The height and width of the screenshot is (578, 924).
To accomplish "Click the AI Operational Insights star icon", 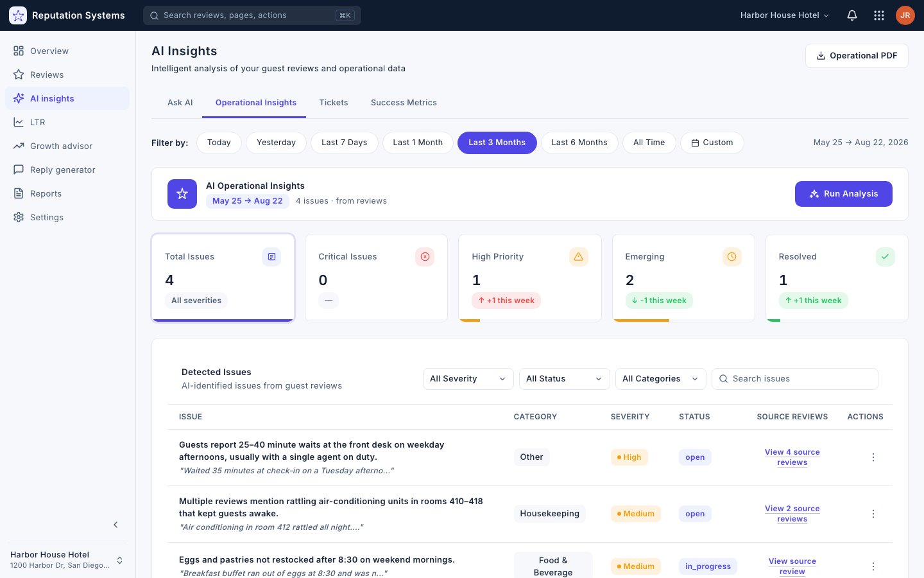I will tap(182, 194).
